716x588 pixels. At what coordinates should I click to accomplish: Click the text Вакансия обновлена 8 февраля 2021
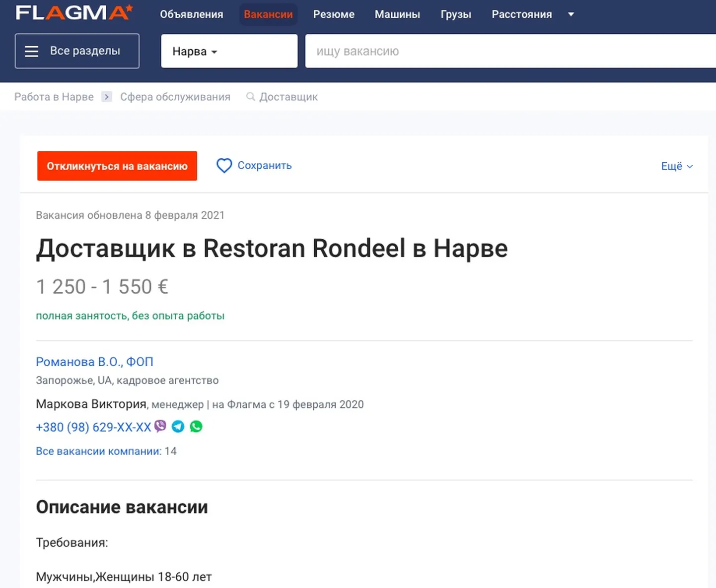(130, 215)
